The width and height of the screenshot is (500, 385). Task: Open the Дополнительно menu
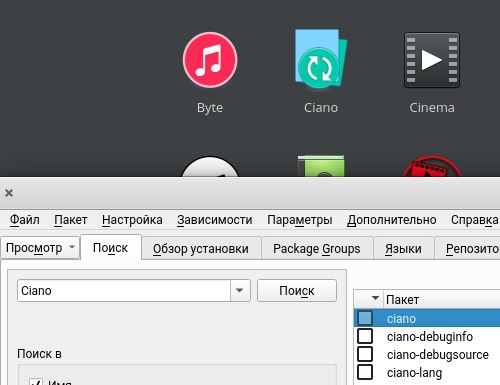point(392,220)
